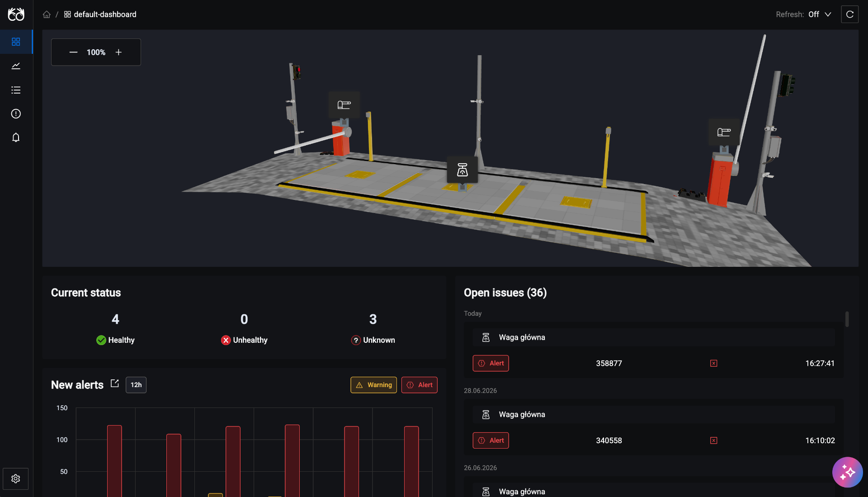The width and height of the screenshot is (868, 497).
Task: Dismiss issue 340558 with x icon
Action: click(714, 440)
